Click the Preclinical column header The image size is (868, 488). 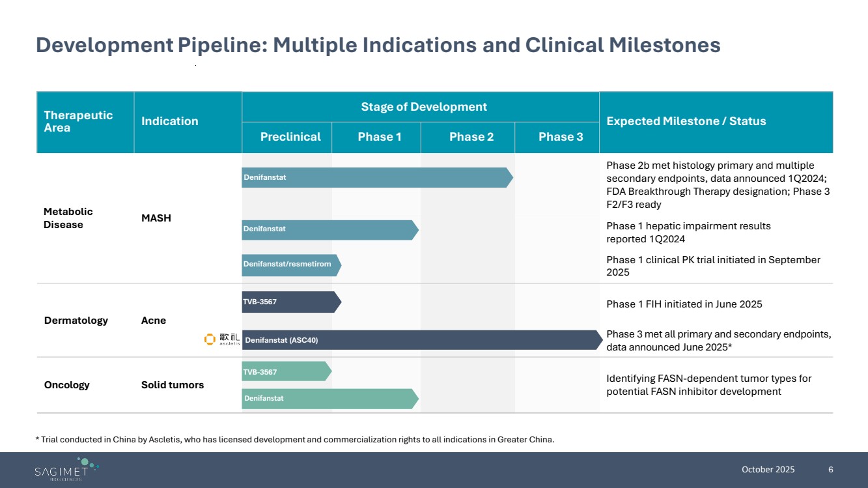coord(290,137)
